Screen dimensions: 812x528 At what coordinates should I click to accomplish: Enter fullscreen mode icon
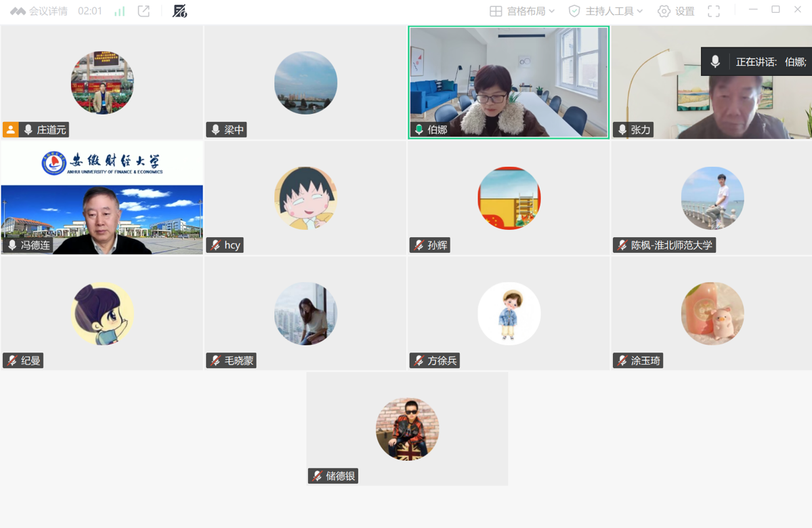pos(714,12)
